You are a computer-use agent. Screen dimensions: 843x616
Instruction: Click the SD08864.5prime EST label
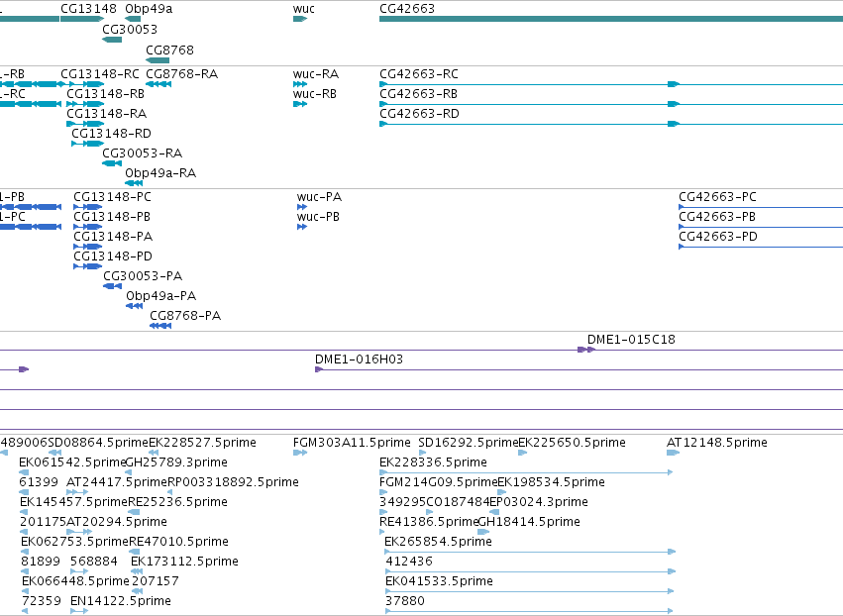click(x=98, y=443)
